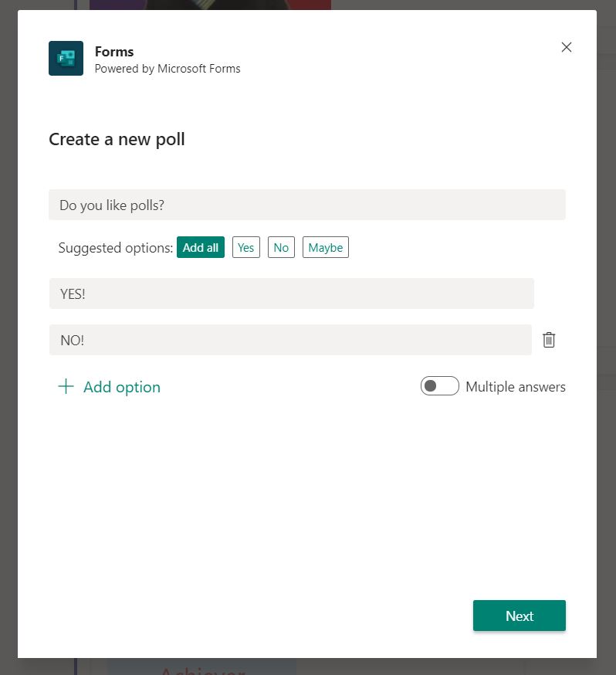Click the plus icon beside Add option

(x=66, y=387)
